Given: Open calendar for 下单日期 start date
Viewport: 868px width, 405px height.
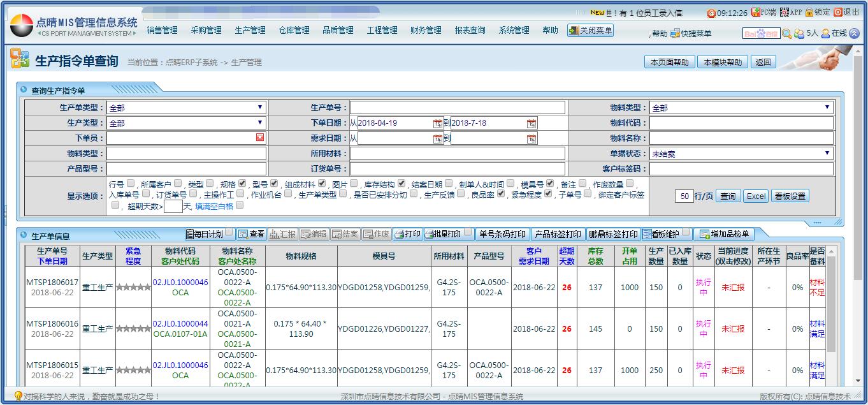Looking at the screenshot, I should tap(438, 123).
